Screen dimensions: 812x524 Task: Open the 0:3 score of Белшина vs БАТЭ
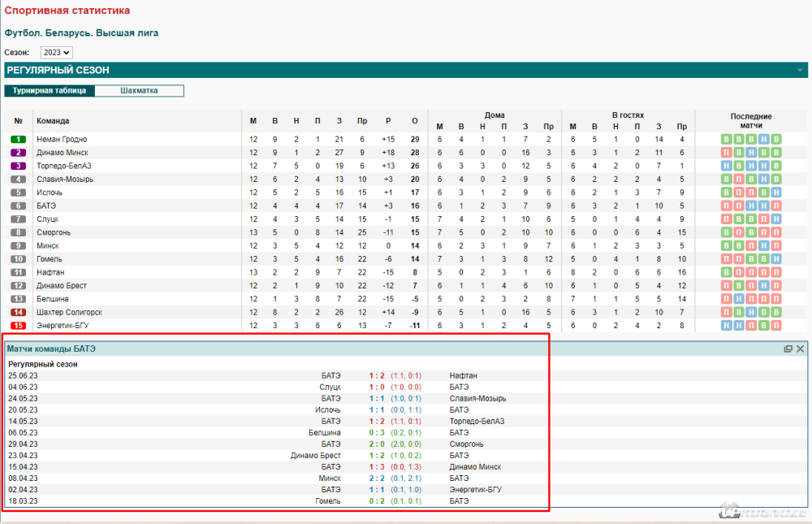click(x=376, y=433)
